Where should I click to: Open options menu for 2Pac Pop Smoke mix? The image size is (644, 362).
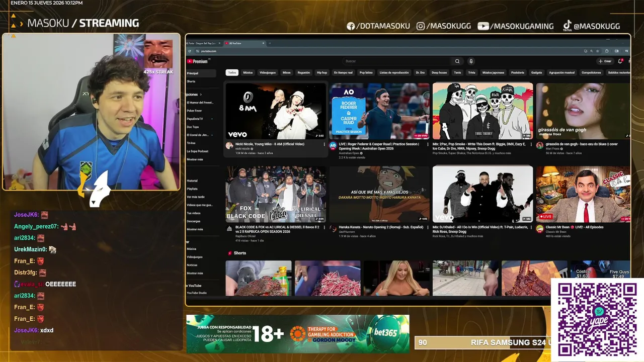coord(531,144)
